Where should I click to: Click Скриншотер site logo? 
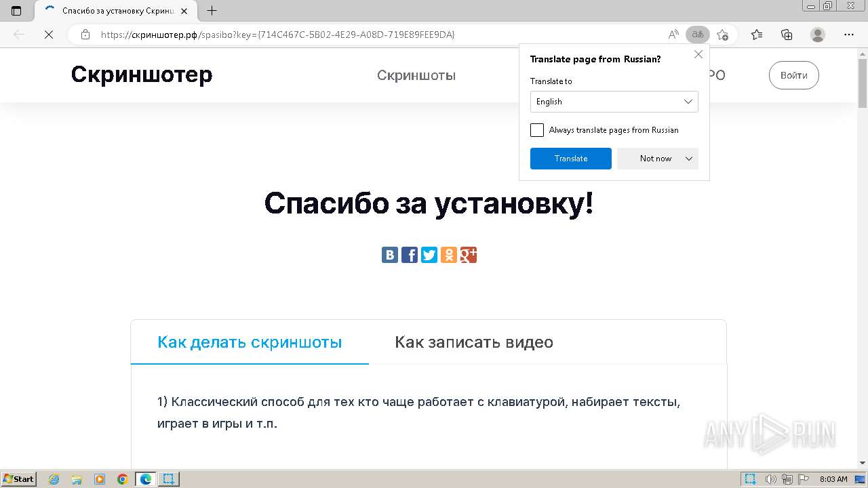pos(142,75)
